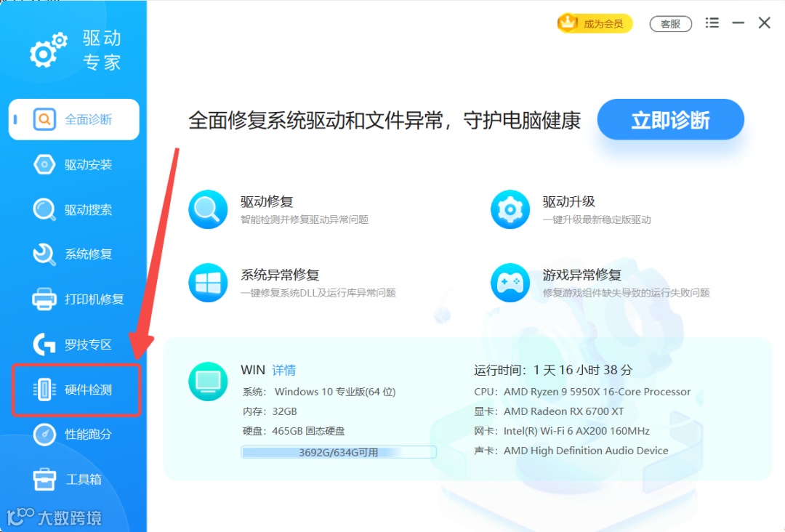Click the text 修复游戏组件缺失导致的运行失败问题
Image resolution: width=785 pixels, height=532 pixels.
coord(627,293)
